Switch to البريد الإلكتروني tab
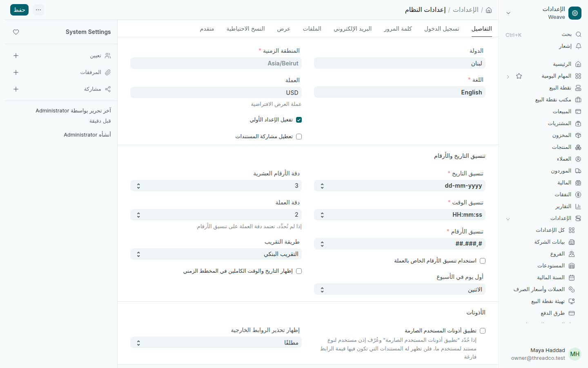Image resolution: width=588 pixels, height=368 pixels. (353, 29)
